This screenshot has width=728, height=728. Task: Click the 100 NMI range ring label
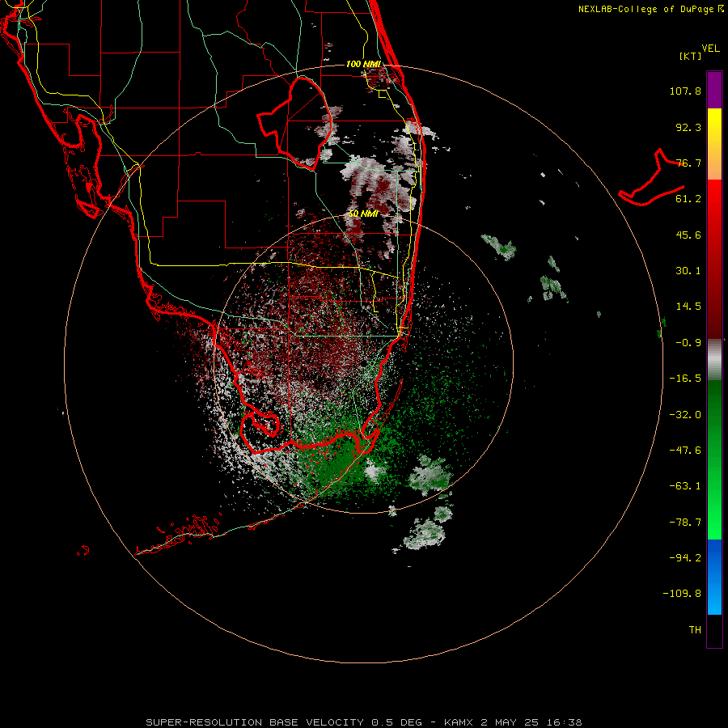[363, 64]
